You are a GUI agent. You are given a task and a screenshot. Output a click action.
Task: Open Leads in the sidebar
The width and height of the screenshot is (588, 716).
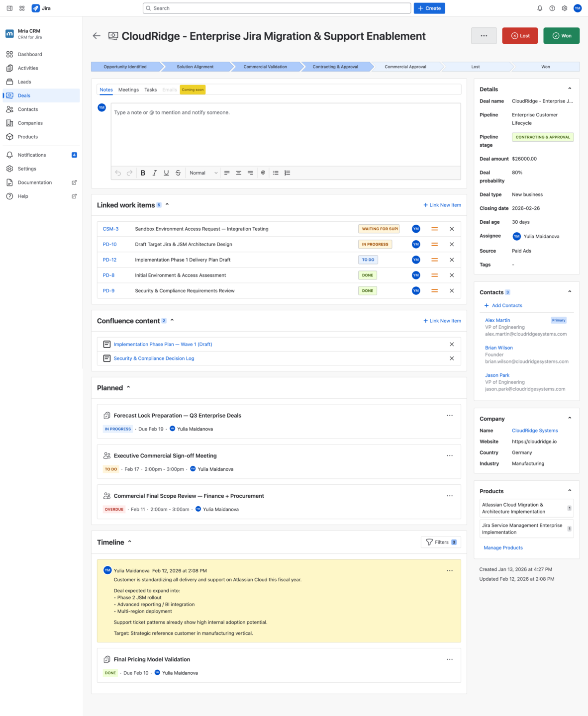tap(41, 82)
